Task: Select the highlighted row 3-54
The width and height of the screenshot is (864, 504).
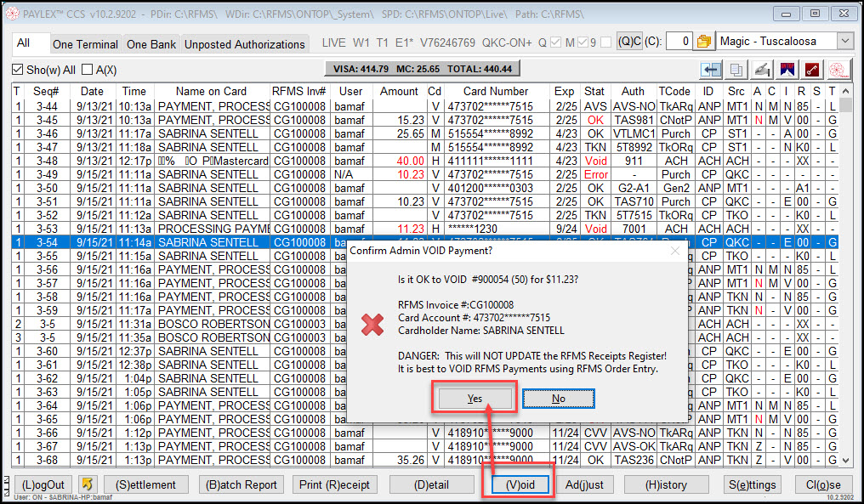Action: point(425,242)
